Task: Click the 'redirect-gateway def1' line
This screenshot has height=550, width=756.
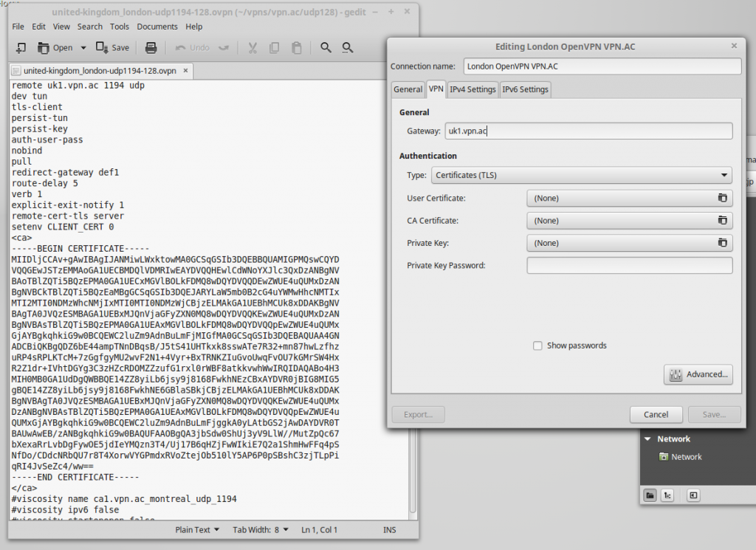Action: pos(65,173)
